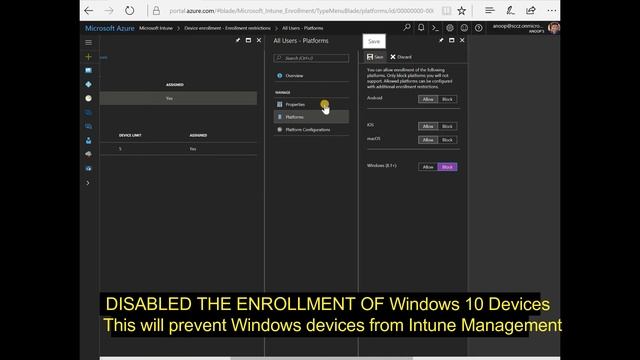Viewport: 640px width, 360px height.
Task: Click the browser address bar URL
Action: (x=301, y=11)
